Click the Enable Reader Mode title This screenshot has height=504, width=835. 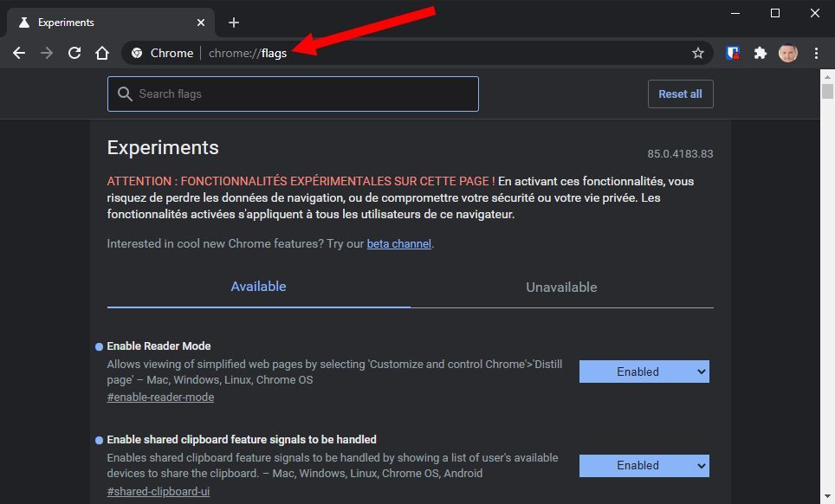pyautogui.click(x=159, y=346)
